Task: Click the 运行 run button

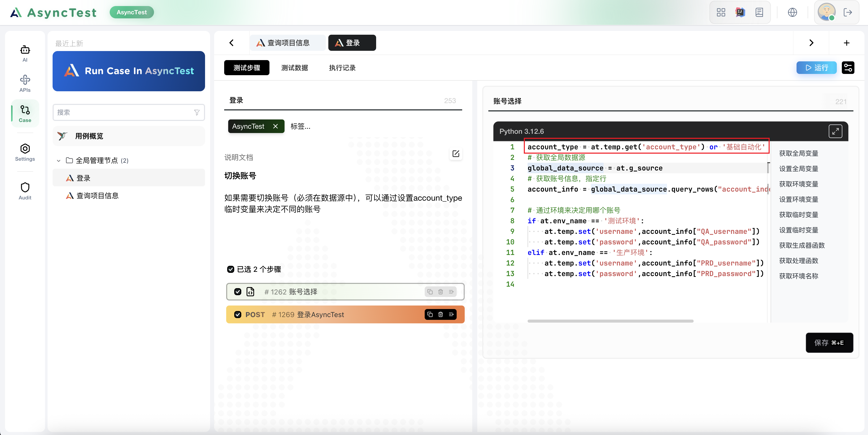Action: tap(816, 68)
